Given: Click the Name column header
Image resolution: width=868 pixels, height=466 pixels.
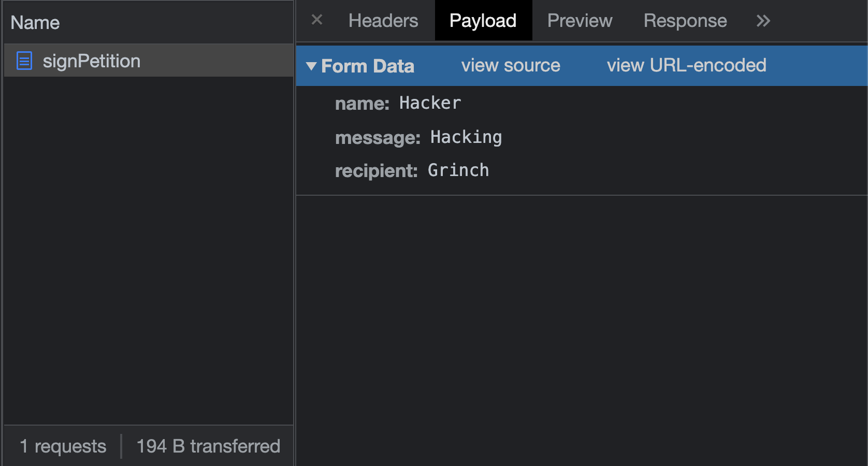Looking at the screenshot, I should [35, 23].
